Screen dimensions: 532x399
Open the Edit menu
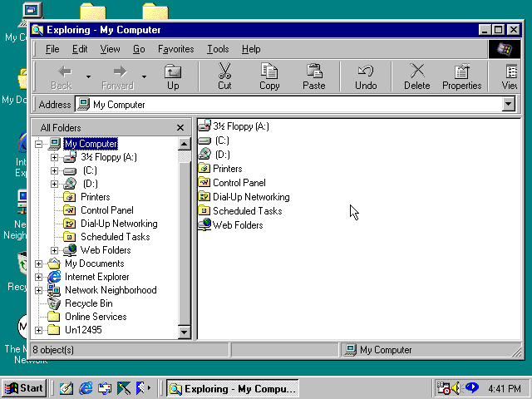coord(80,49)
